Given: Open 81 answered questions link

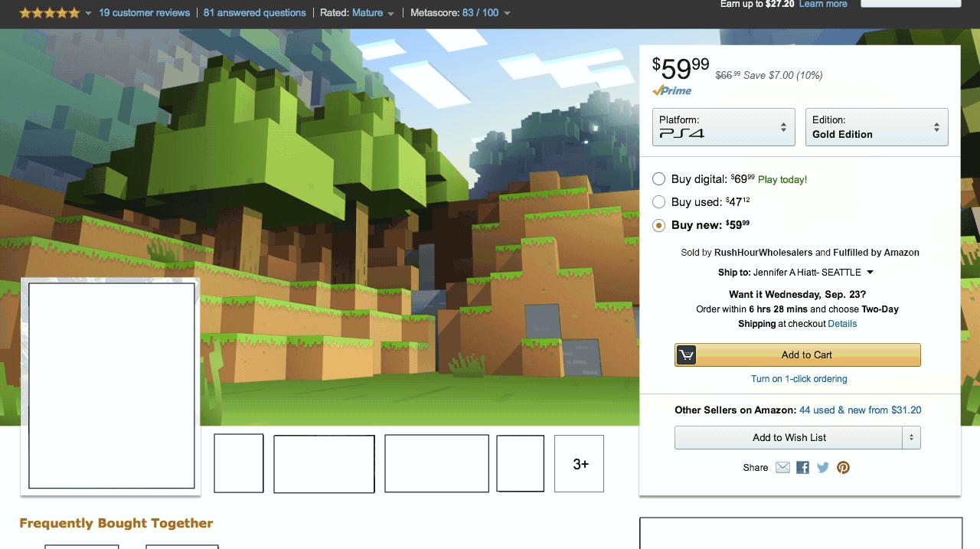Looking at the screenshot, I should click(x=255, y=13).
